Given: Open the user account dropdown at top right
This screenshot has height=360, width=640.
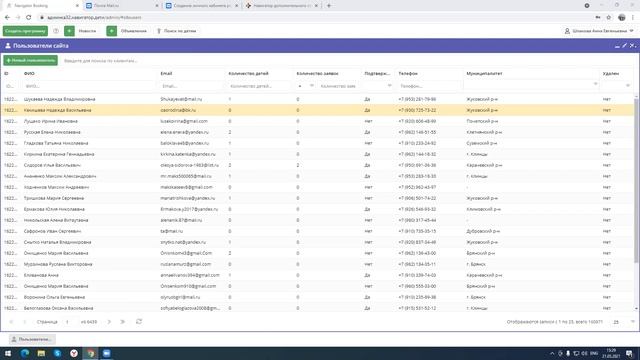Looking at the screenshot, I should pyautogui.click(x=599, y=31).
